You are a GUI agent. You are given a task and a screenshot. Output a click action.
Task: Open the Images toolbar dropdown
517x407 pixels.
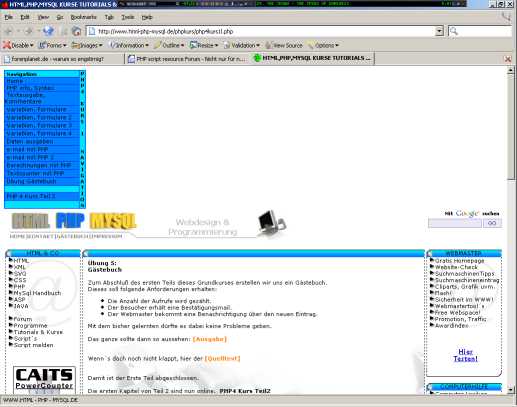click(87, 45)
